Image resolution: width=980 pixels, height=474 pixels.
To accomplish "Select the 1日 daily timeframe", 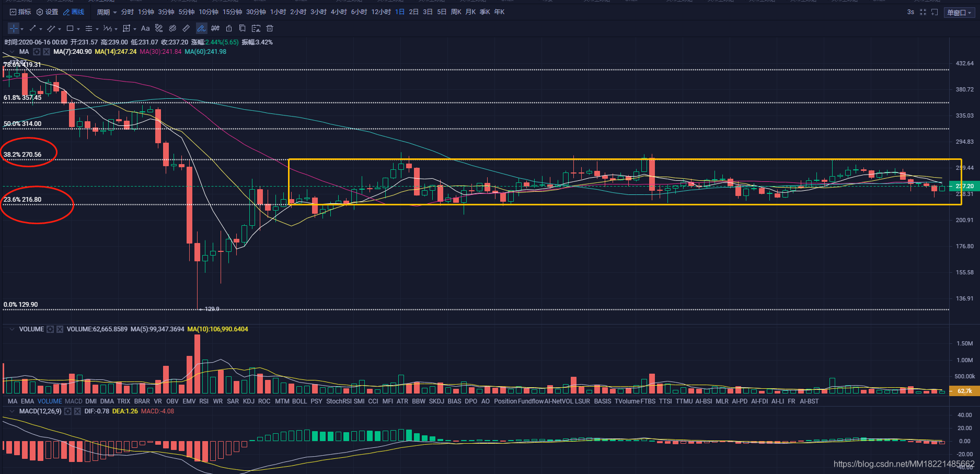I will click(x=400, y=11).
